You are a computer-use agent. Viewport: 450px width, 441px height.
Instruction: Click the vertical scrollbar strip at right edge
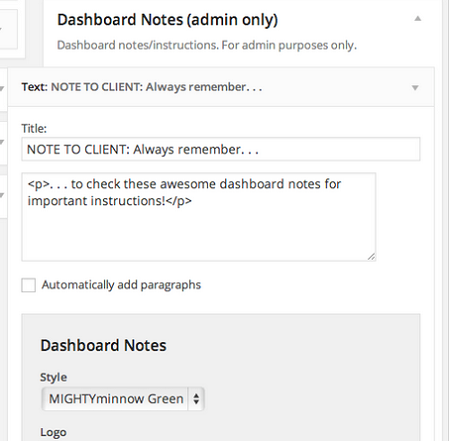[446, 220]
